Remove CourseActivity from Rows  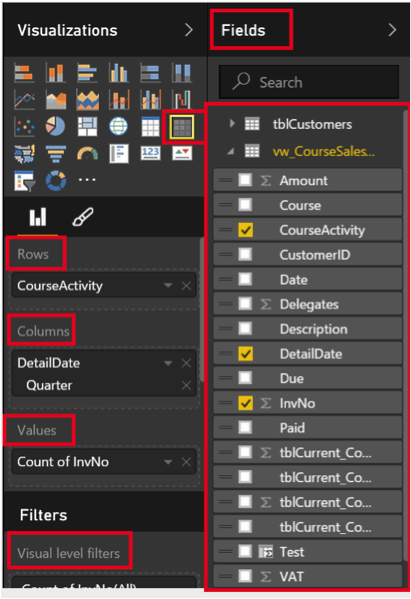[186, 286]
